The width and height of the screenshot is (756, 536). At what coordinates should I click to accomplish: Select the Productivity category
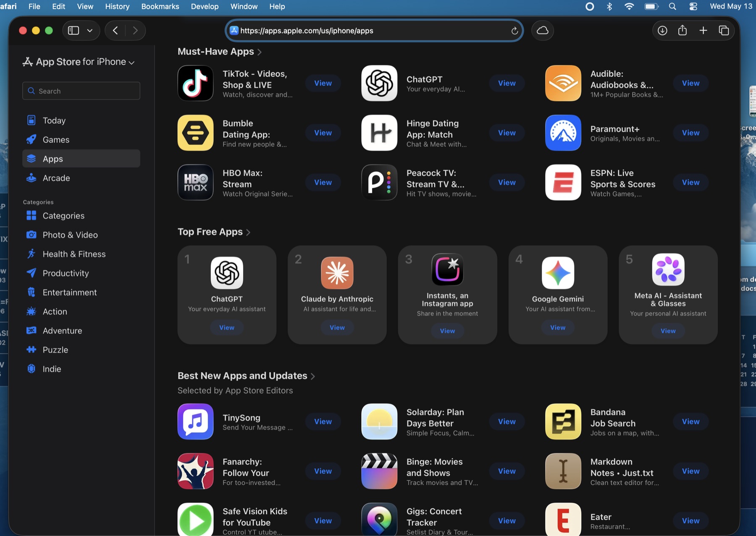pos(81,273)
